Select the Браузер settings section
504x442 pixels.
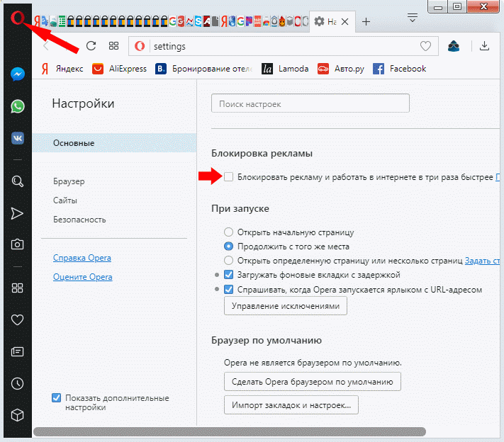pos(69,181)
